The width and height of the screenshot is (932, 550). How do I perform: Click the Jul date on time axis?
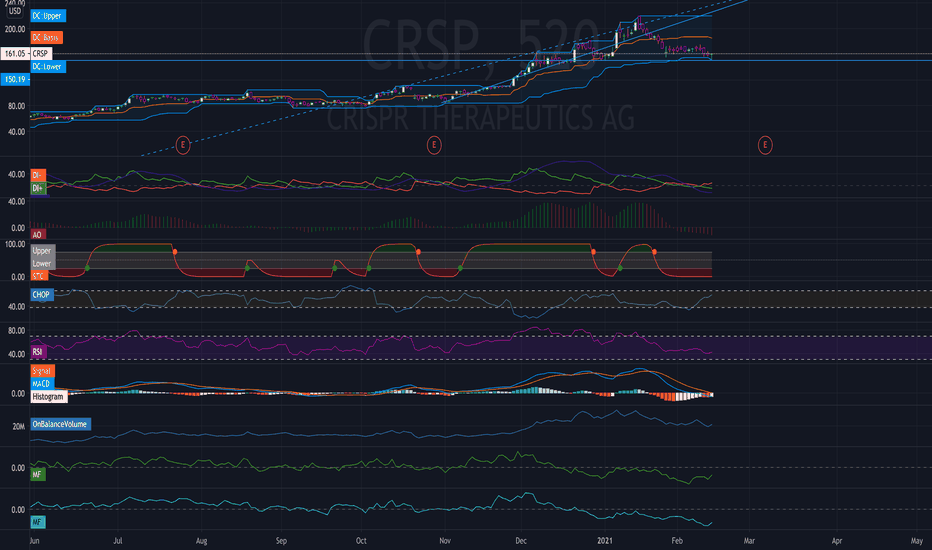tap(118, 540)
